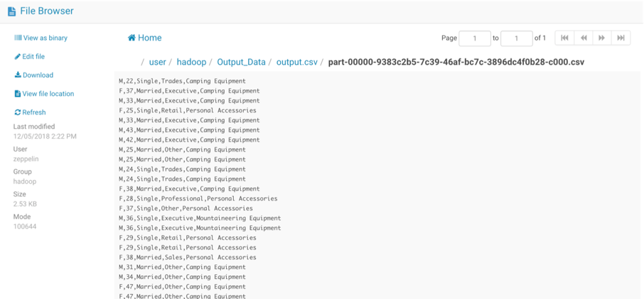Click the View file location icon
This screenshot has width=644, height=299.
coord(18,94)
